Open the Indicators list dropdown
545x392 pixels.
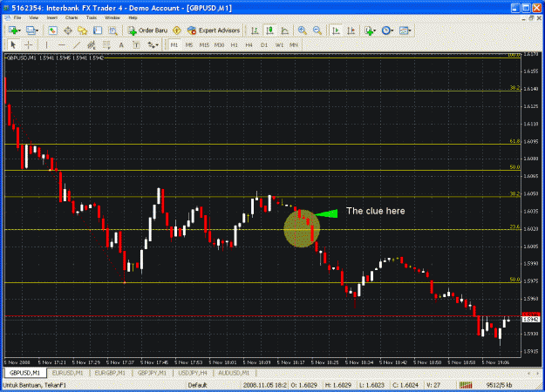(x=370, y=30)
